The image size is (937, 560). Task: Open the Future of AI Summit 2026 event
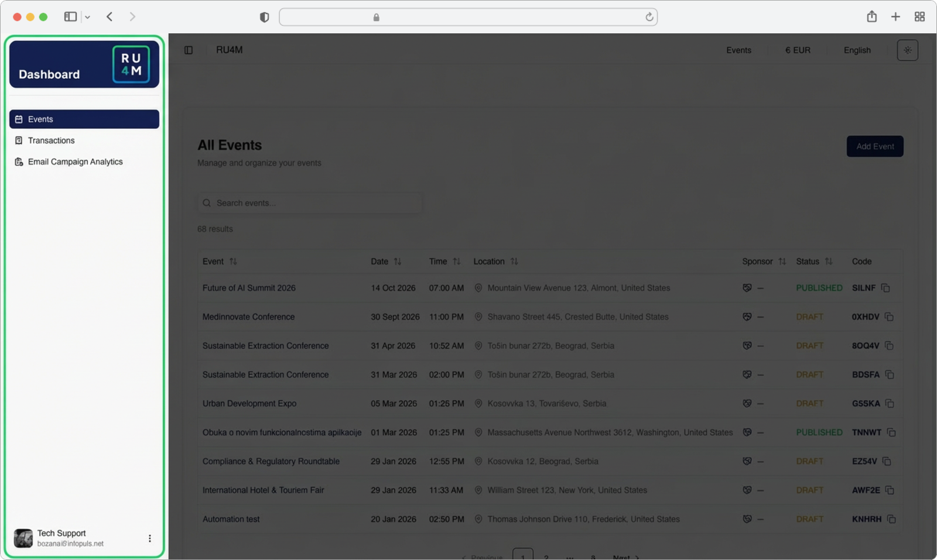(x=249, y=288)
